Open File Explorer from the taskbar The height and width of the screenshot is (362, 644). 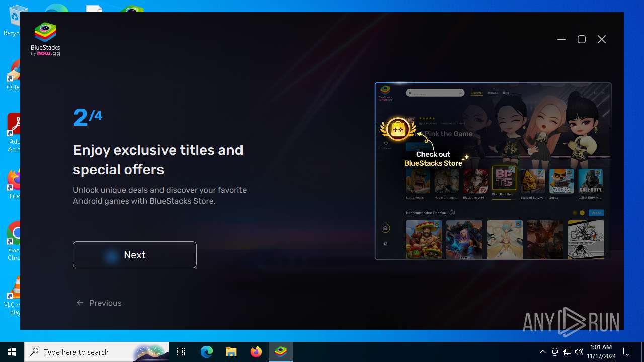pos(231,352)
